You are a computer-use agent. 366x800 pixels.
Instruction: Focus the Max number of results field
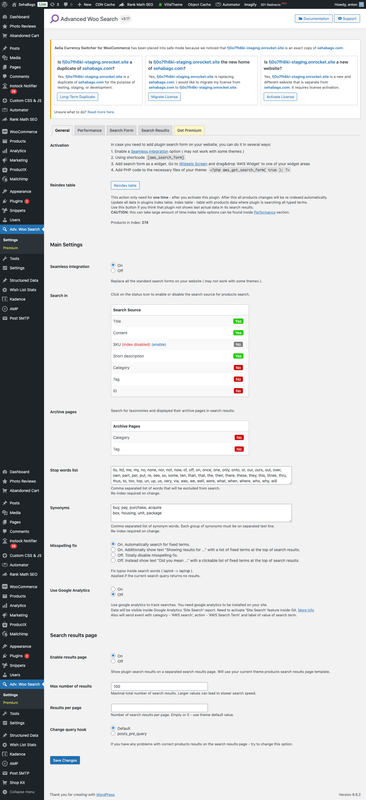pos(159,686)
